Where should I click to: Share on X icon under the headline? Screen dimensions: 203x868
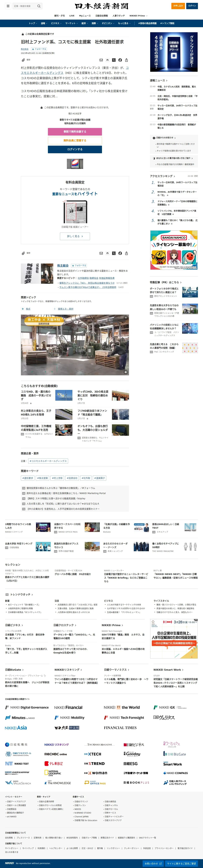pyautogui.click(x=114, y=60)
